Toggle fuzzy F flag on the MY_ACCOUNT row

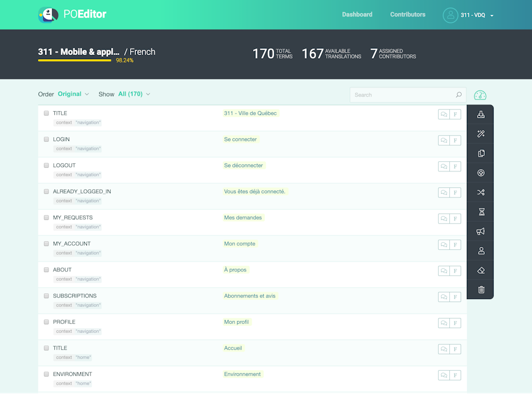coord(455,245)
